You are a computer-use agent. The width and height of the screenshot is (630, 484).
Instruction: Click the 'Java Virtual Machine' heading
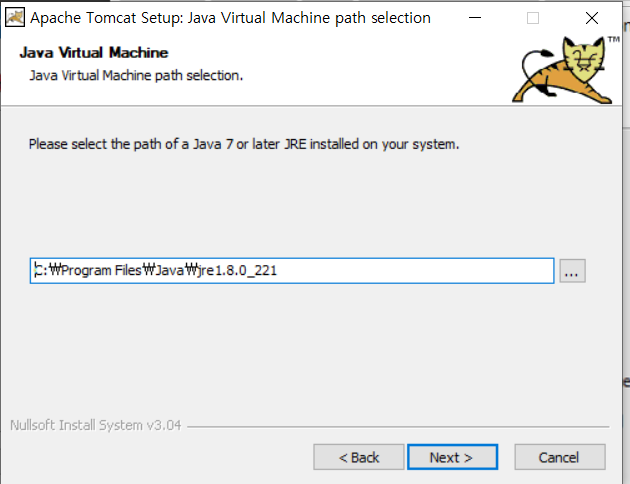(94, 53)
